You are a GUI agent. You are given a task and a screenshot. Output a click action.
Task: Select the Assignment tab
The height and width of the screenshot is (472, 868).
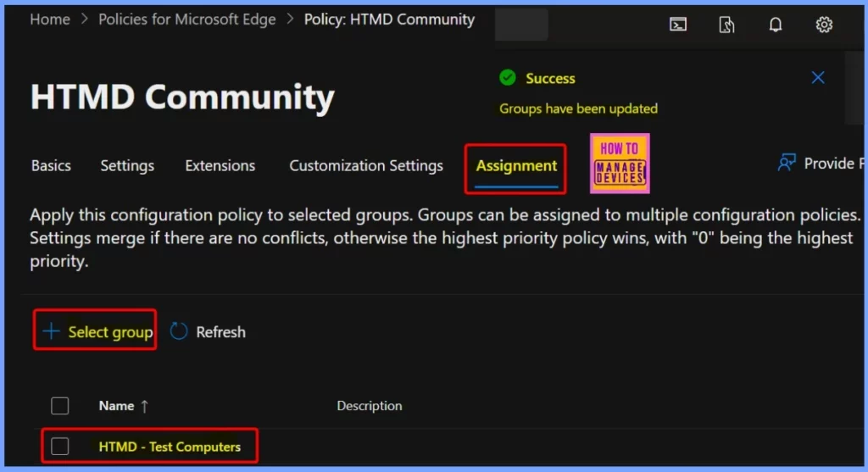516,165
